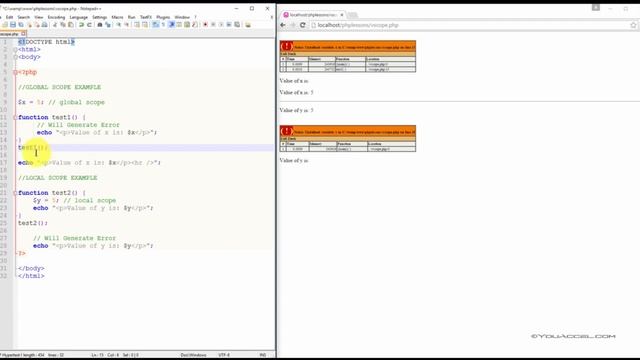Image resolution: width=640 pixels, height=360 pixels.
Task: Go back in the Chrome browser
Action: pos(283,25)
